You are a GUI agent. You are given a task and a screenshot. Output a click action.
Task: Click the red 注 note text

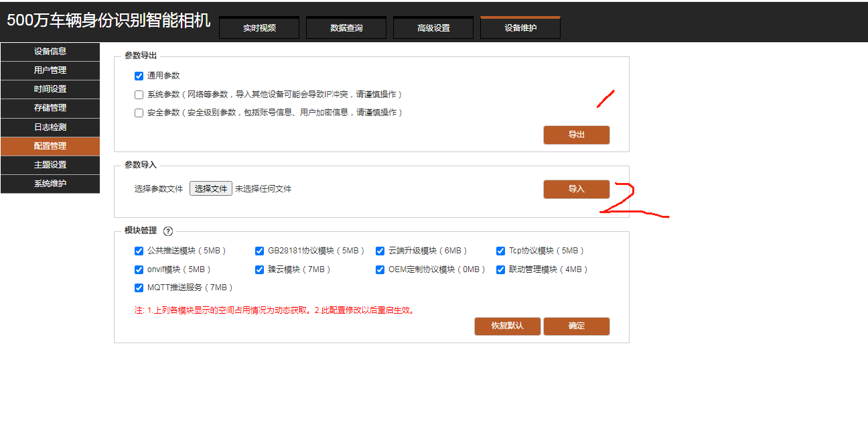tap(275, 310)
